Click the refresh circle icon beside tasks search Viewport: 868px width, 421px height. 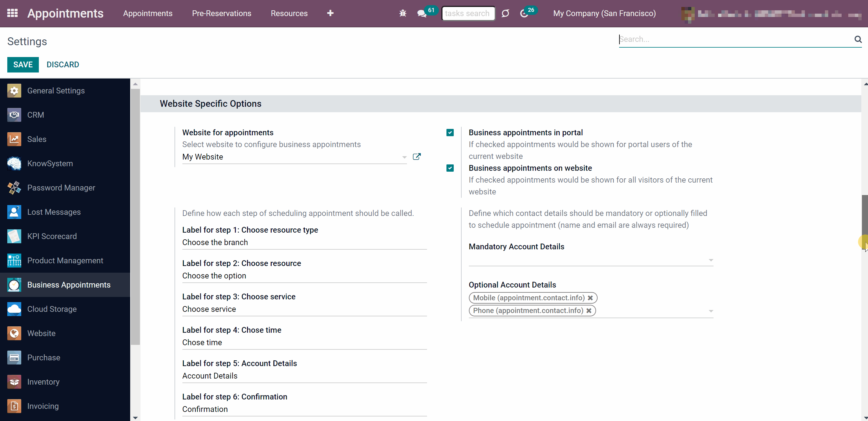(x=505, y=13)
